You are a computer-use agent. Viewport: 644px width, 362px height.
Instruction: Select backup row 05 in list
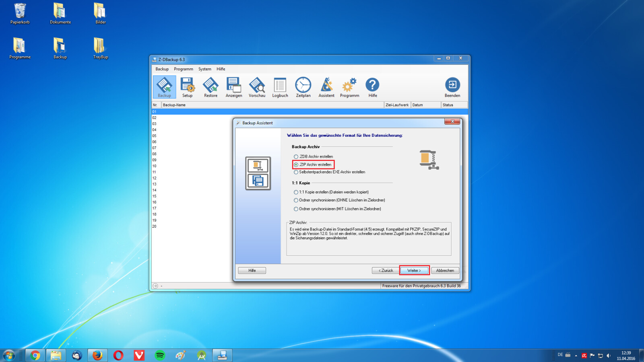[310, 136]
